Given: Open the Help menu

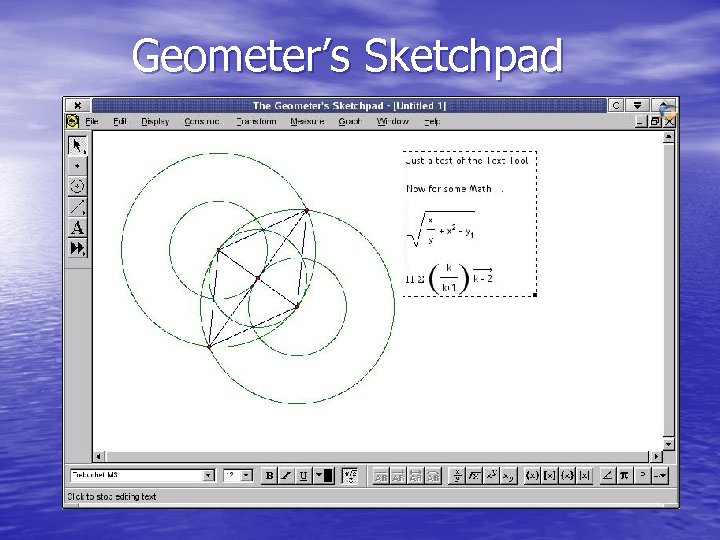Looking at the screenshot, I should point(432,121).
